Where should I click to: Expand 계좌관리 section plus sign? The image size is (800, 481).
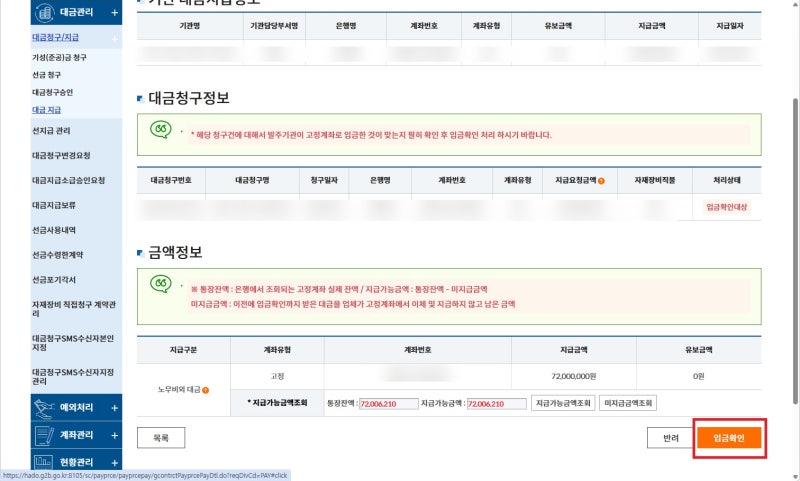click(114, 436)
